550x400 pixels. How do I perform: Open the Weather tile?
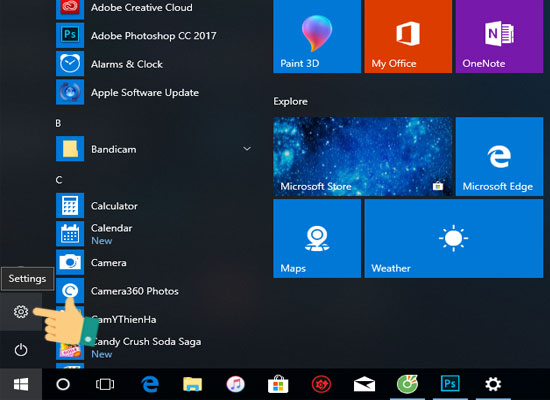click(454, 239)
